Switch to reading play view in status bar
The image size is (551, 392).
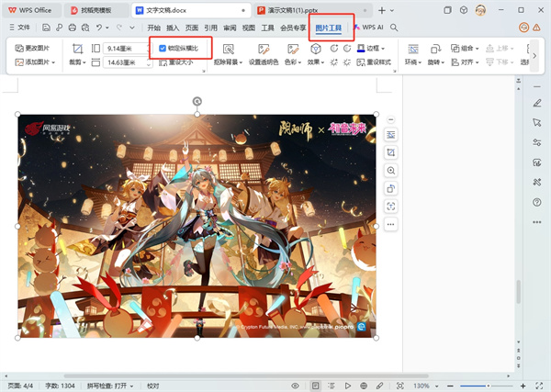click(347, 386)
